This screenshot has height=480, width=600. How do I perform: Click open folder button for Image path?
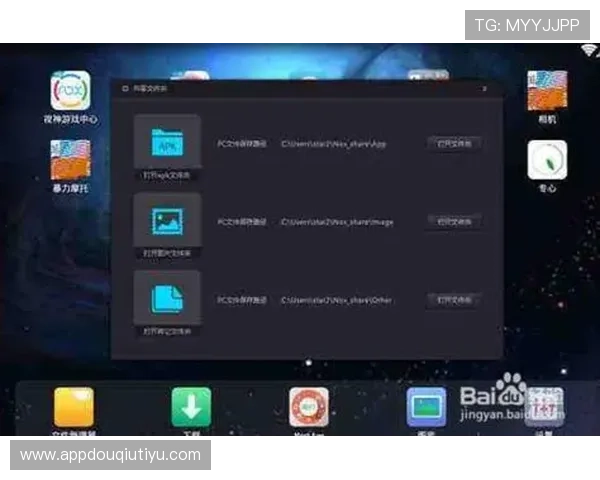[453, 221]
